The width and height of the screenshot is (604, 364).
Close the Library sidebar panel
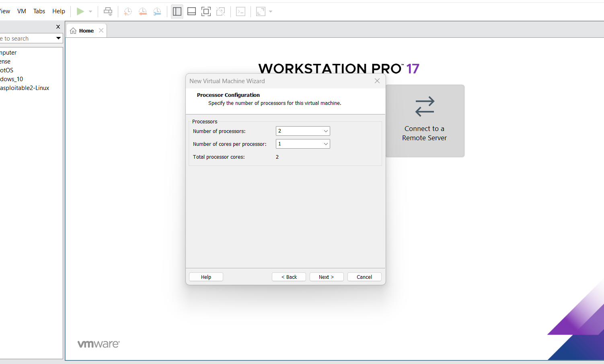coord(58,27)
